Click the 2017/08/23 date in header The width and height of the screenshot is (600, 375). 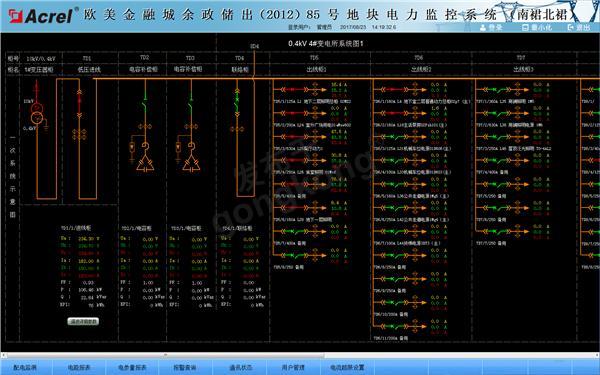pyautogui.click(x=353, y=27)
